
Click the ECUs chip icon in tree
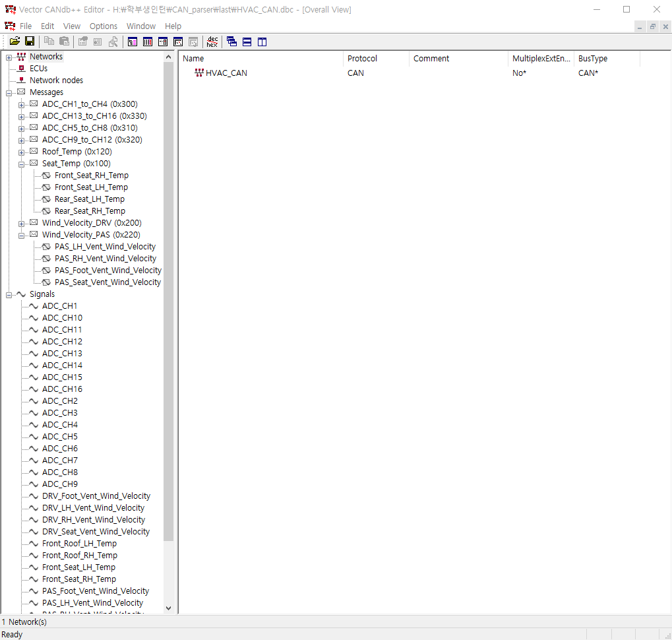point(21,68)
